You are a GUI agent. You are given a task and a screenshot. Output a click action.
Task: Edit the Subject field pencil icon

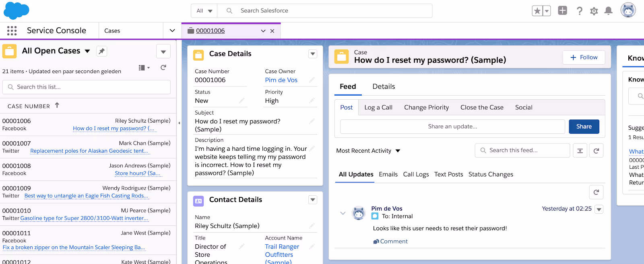click(312, 121)
